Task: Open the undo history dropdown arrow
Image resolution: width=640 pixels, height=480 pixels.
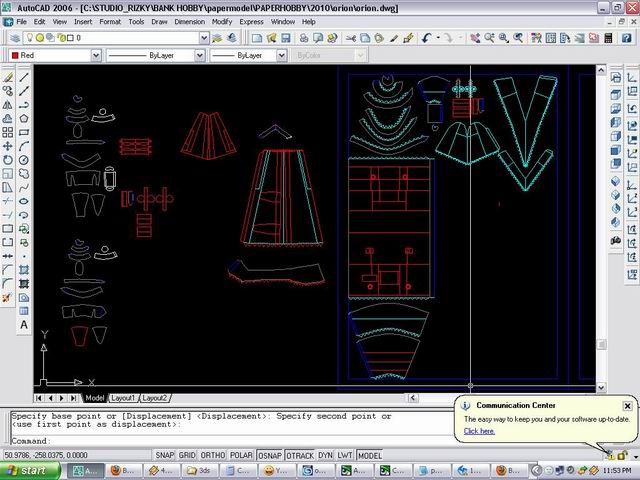Action: (x=438, y=38)
